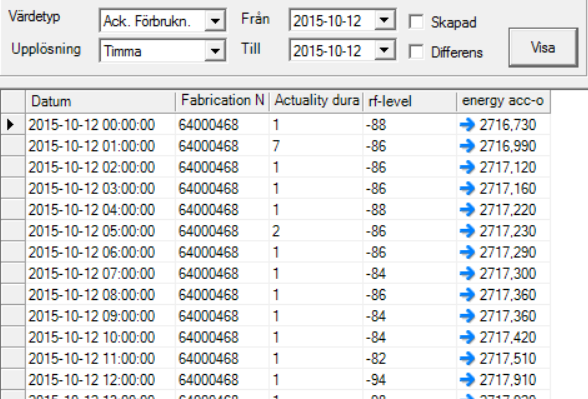The height and width of the screenshot is (399, 588).
Task: Click the blue arrow icon beside 2717,300
Action: click(467, 273)
